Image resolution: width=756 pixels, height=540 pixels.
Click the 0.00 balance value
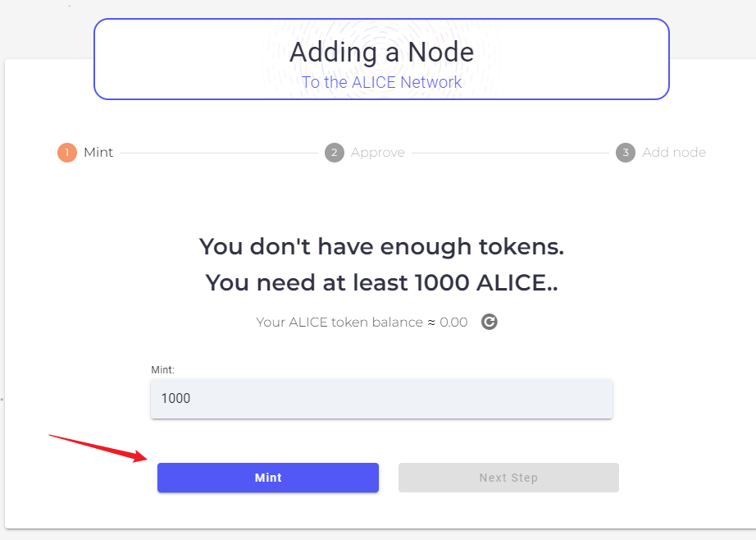(x=453, y=323)
